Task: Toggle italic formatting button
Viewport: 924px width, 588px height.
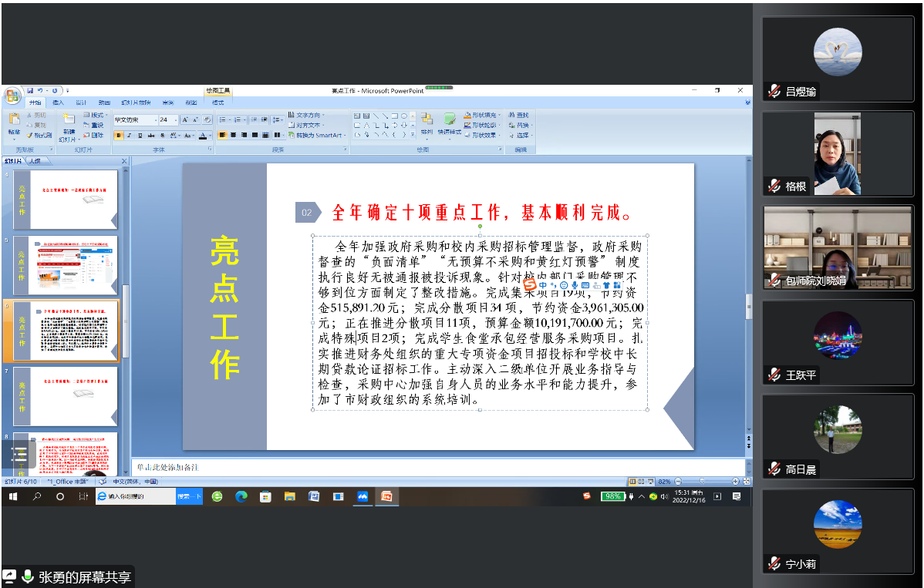Action: (x=129, y=135)
